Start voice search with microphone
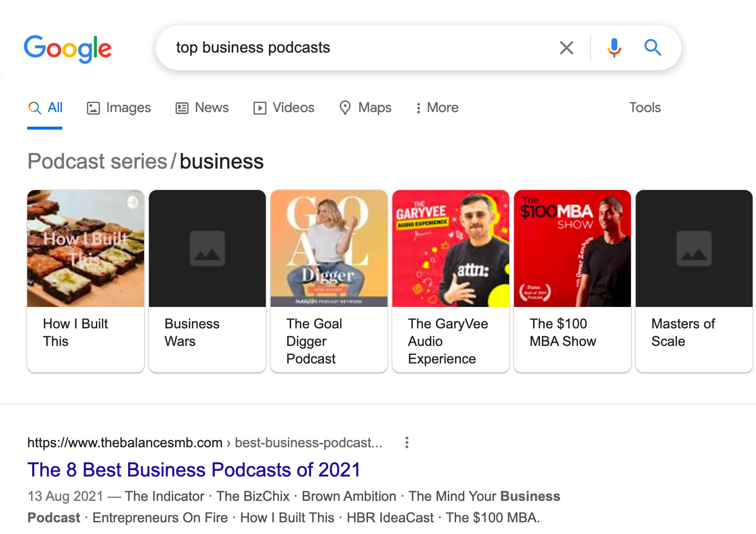The width and height of the screenshot is (756, 534). (x=614, y=48)
